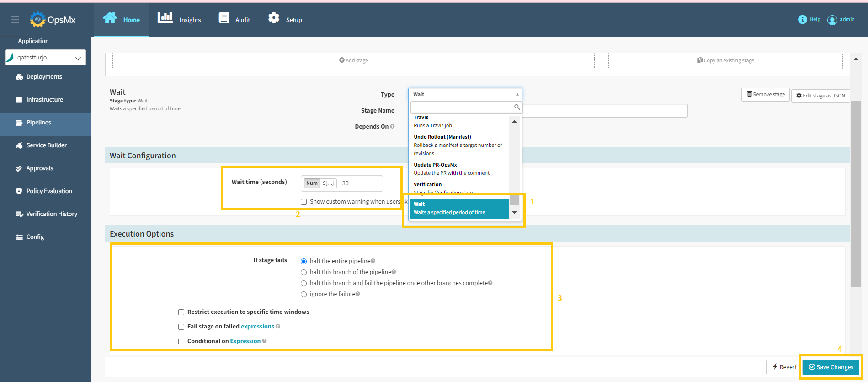Select 'halt this branch of the pipeline'
Screen dimensions: 868x382
pyautogui.click(x=304, y=273)
